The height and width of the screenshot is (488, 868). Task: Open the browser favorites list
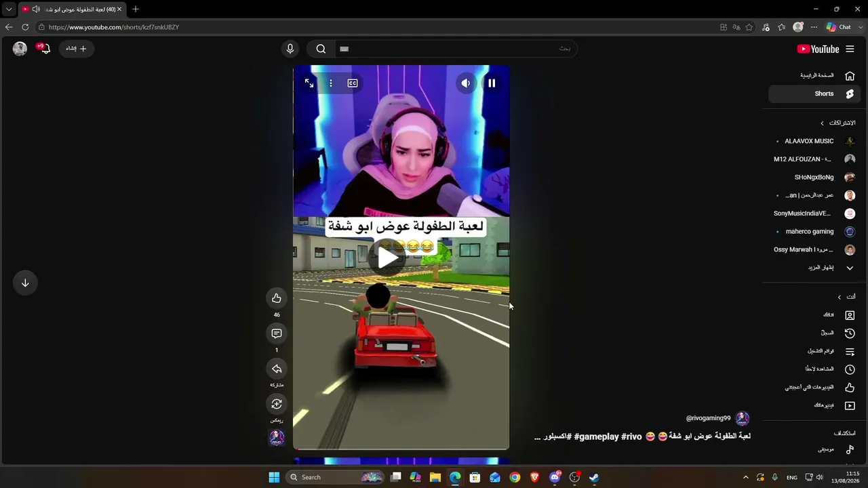(x=782, y=27)
